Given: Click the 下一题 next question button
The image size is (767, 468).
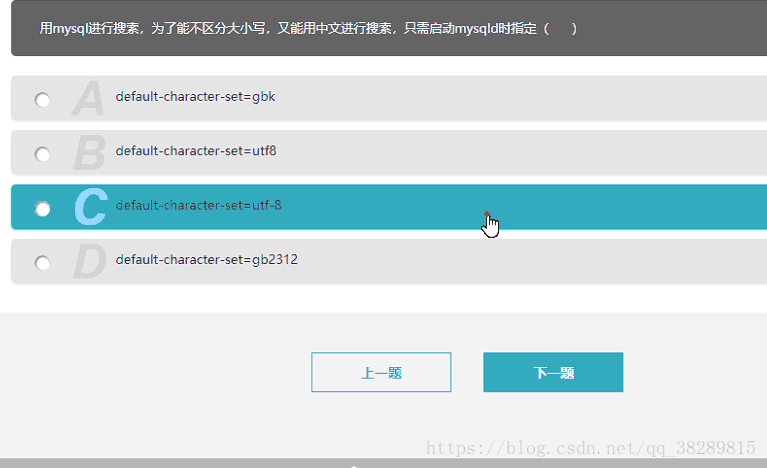Looking at the screenshot, I should click(x=553, y=372).
